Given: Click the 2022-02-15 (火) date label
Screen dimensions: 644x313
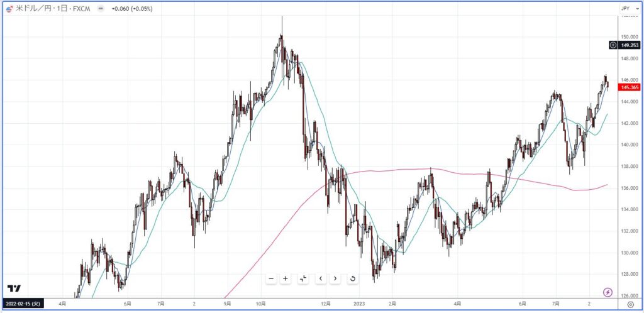Looking at the screenshot, I should click(x=23, y=304).
